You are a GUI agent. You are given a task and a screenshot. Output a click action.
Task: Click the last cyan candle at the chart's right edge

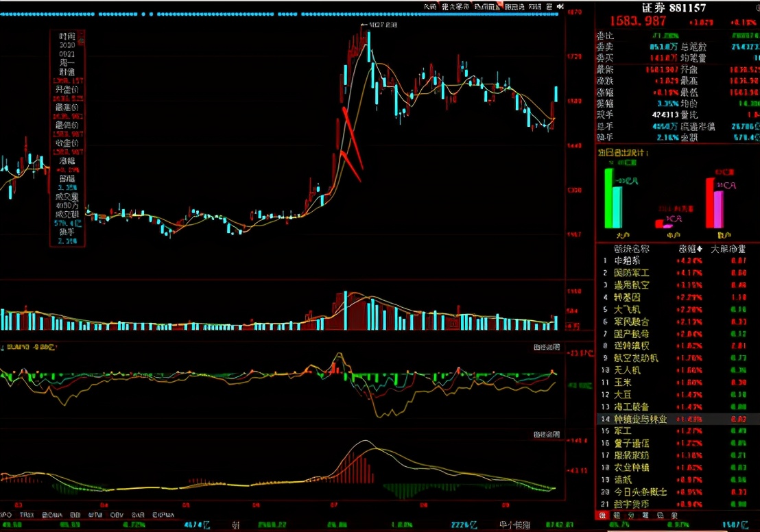point(556,94)
